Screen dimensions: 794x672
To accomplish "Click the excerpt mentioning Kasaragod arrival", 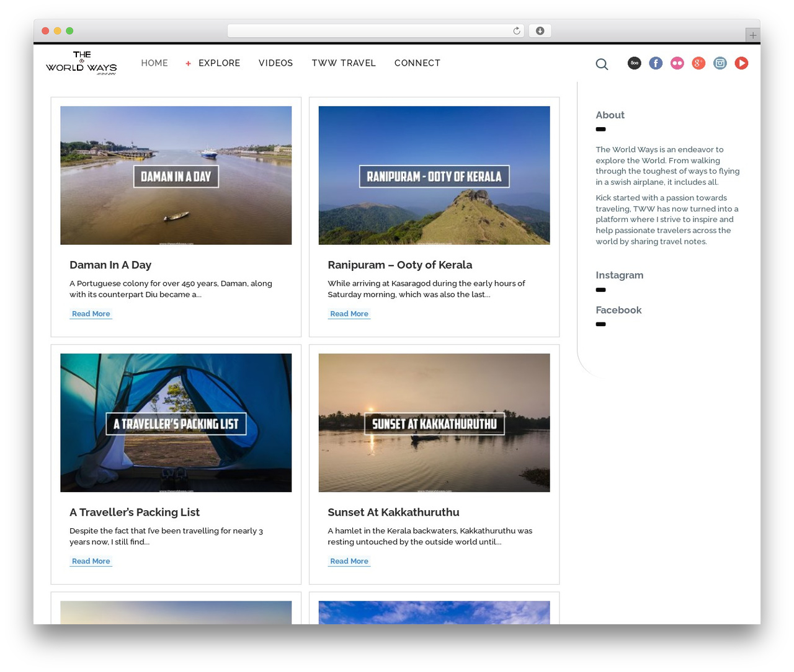I will click(426, 289).
